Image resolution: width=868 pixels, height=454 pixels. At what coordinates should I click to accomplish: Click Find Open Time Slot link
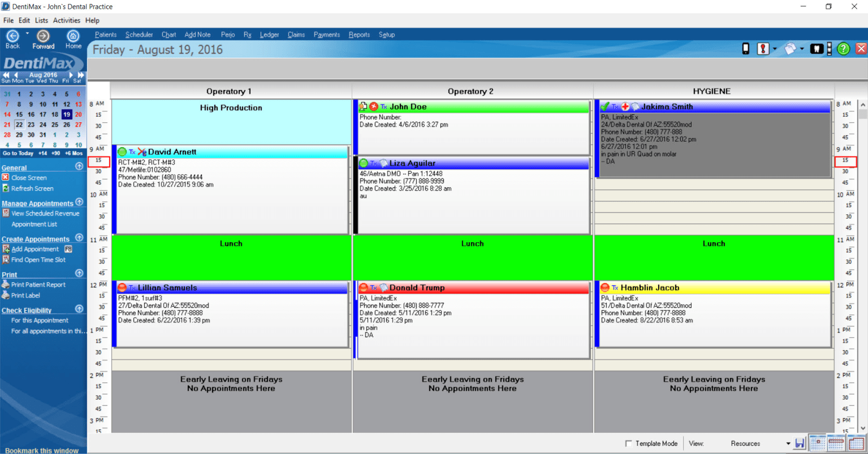tap(39, 260)
